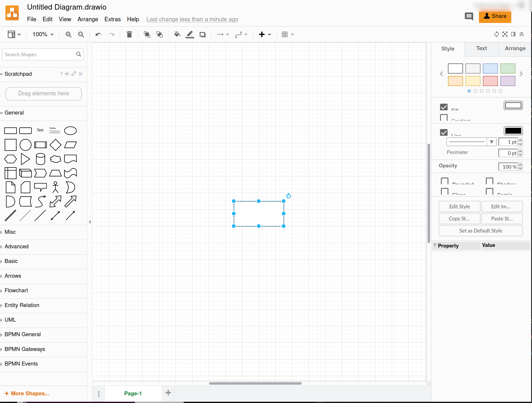Click the Search Shapes input field
Viewport: 532px width, 403px height.
pyautogui.click(x=43, y=54)
